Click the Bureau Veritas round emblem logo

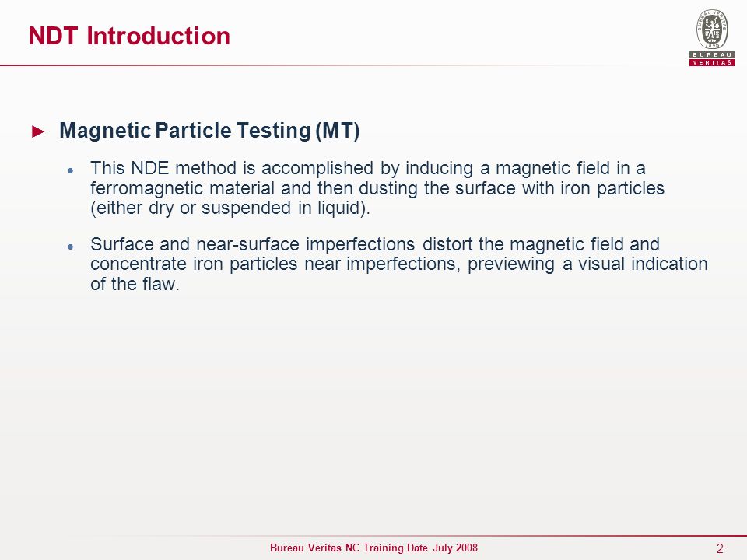pos(712,29)
